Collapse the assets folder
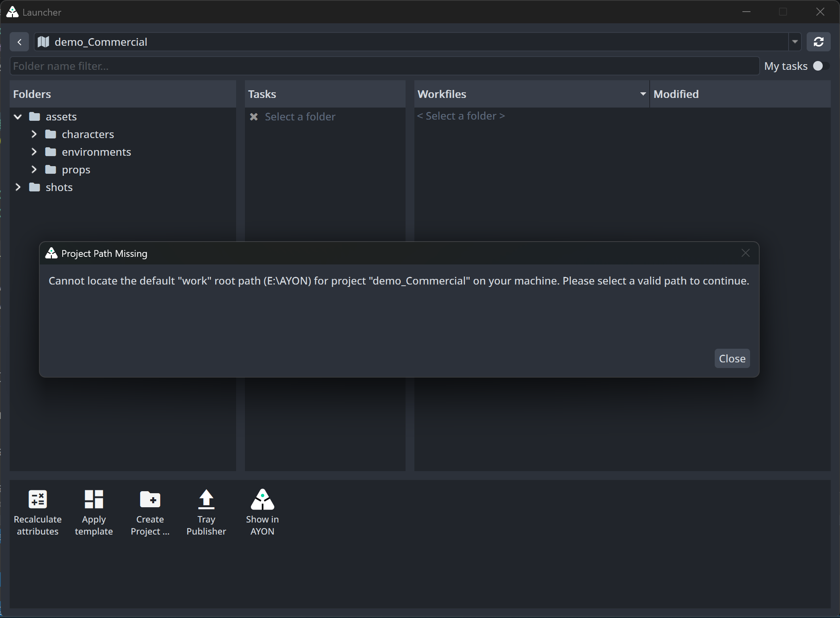 tap(18, 117)
